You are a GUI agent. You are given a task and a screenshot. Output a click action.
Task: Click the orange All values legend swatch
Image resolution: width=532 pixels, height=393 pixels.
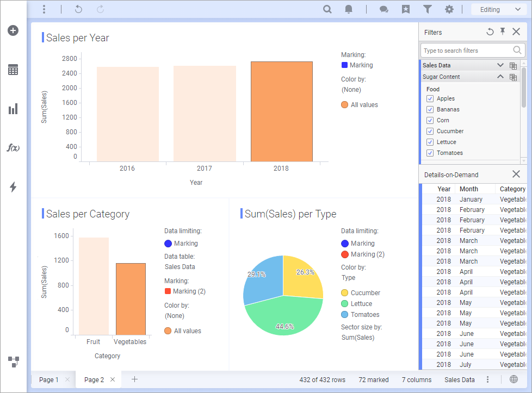(x=344, y=104)
